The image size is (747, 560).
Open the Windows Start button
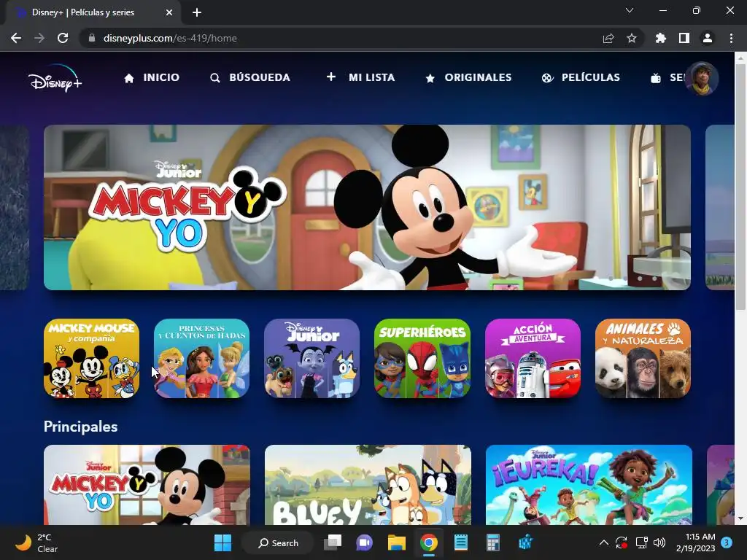pos(223,542)
